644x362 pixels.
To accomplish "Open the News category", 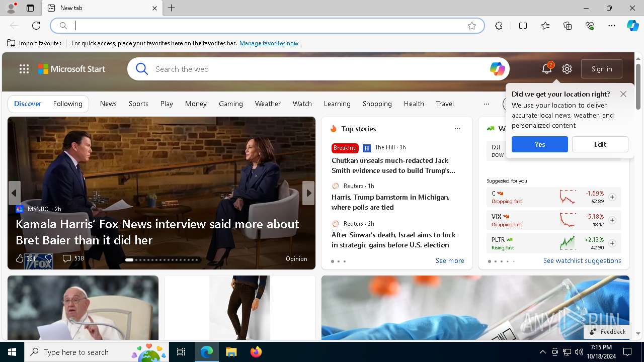I will pos(108,104).
